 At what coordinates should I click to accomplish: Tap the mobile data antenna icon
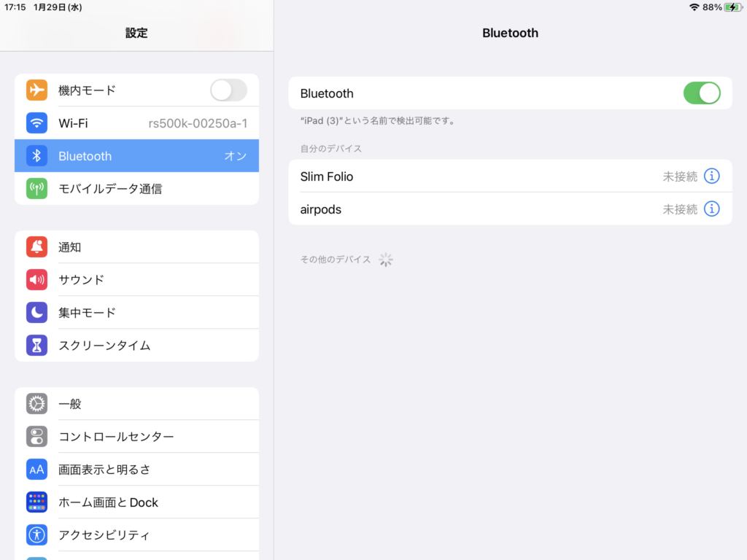coord(36,189)
